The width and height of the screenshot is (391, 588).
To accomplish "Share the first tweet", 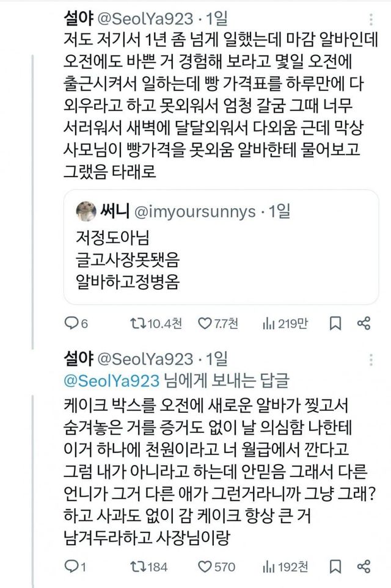I will click(x=364, y=323).
